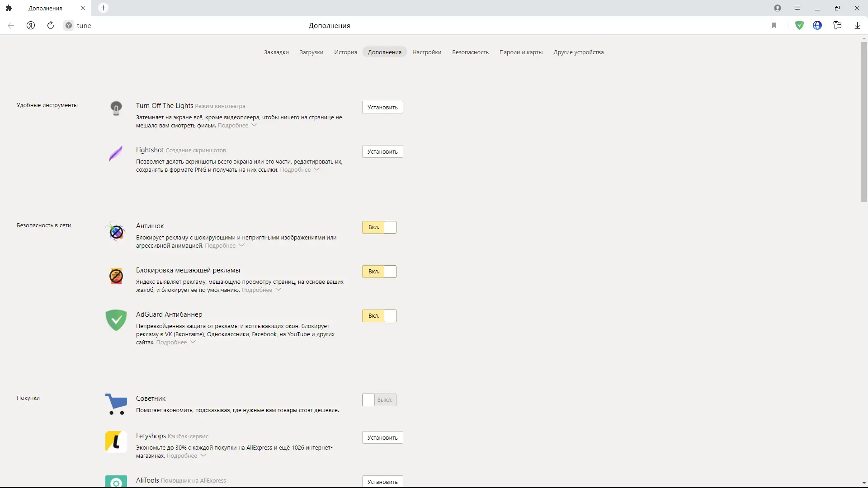Click the AdGuard shield toolbar icon
868x488 pixels.
(799, 26)
